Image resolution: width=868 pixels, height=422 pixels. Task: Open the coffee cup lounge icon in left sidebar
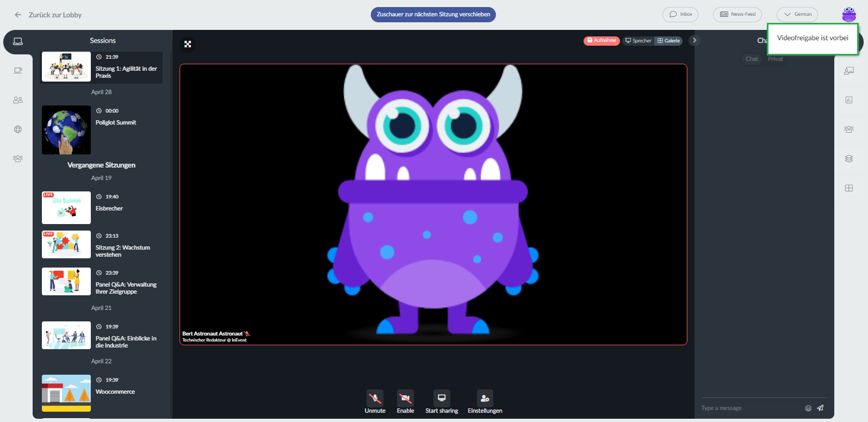(x=18, y=70)
